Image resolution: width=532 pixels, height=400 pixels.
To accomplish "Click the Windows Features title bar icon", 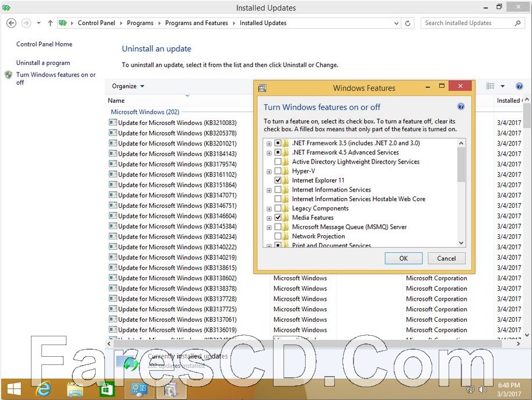I will pyautogui.click(x=262, y=88).
